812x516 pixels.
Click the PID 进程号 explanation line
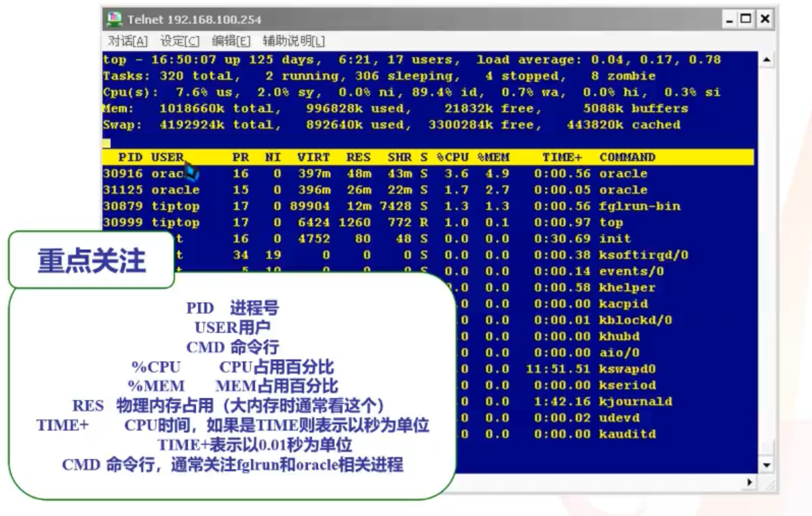(233, 308)
